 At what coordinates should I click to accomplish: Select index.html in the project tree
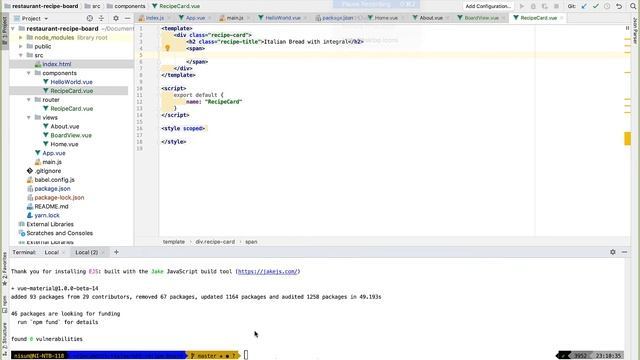57,64
